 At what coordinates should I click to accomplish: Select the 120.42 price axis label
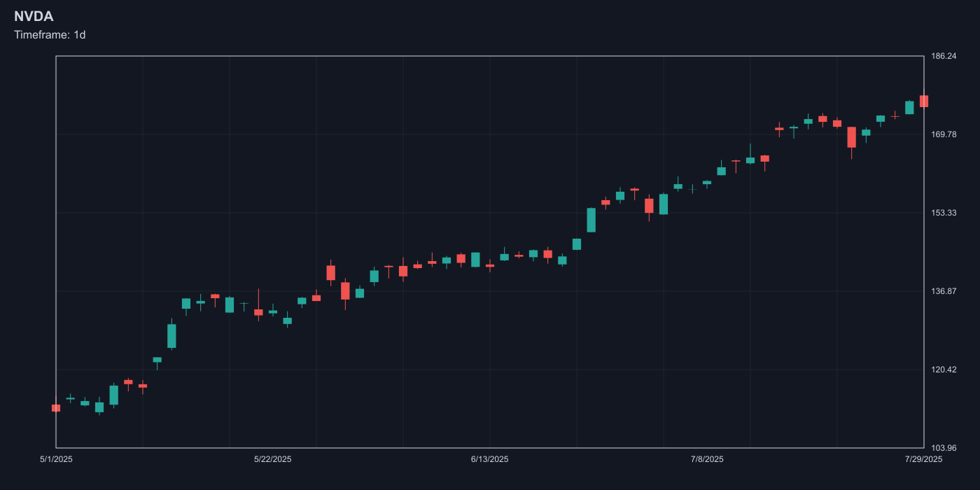tap(944, 370)
